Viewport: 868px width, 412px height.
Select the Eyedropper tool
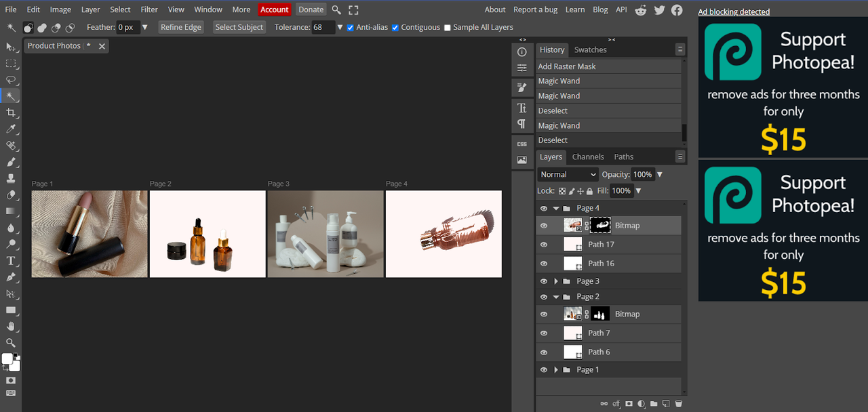pos(11,129)
